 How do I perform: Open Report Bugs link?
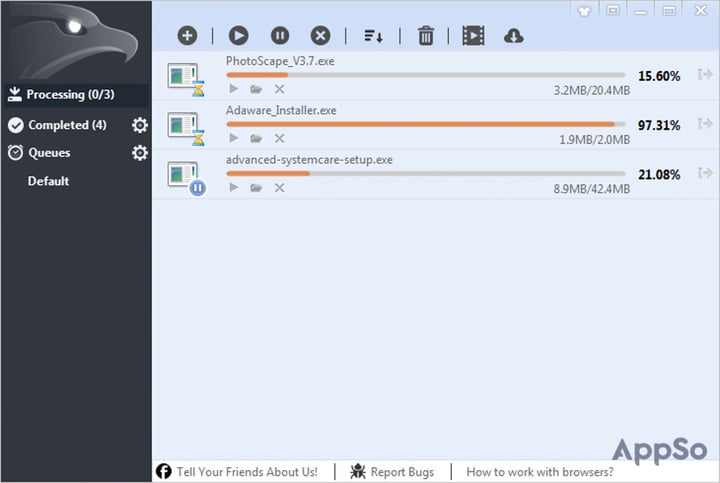(402, 472)
